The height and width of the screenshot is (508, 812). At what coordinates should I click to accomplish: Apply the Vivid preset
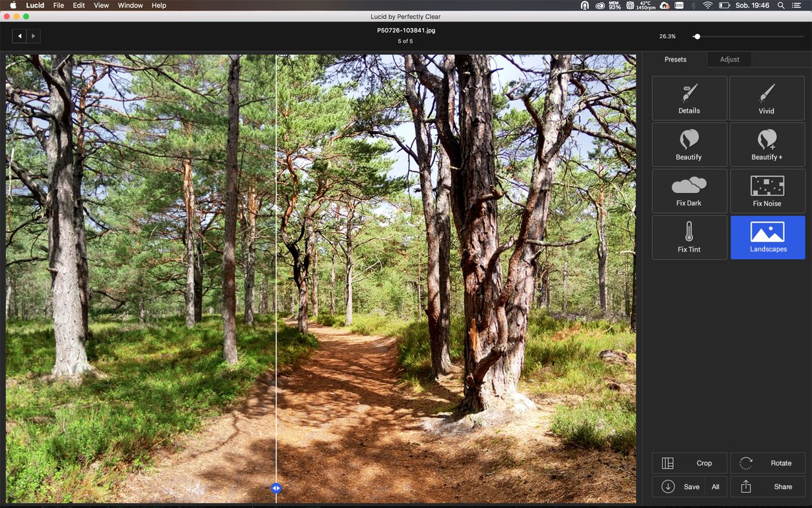(x=767, y=98)
